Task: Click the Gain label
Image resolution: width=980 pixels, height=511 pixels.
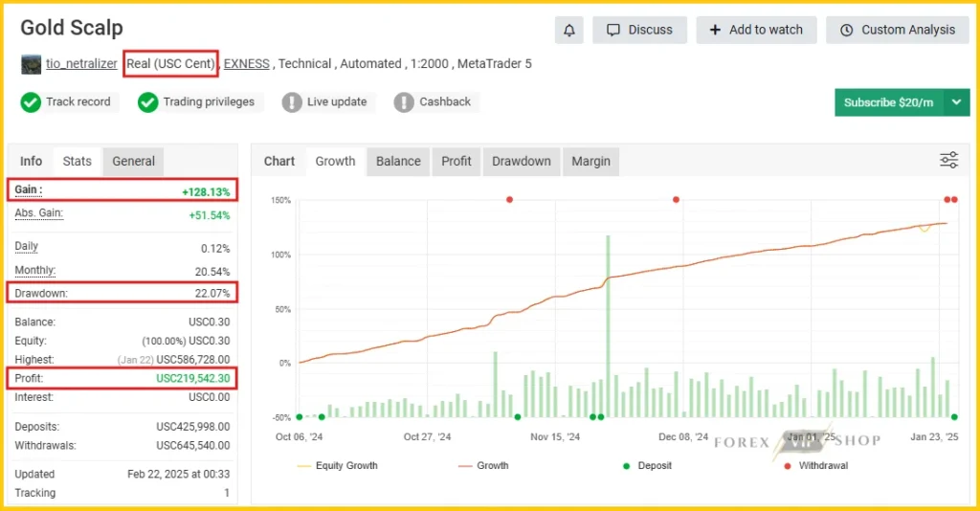Action: click(x=28, y=189)
